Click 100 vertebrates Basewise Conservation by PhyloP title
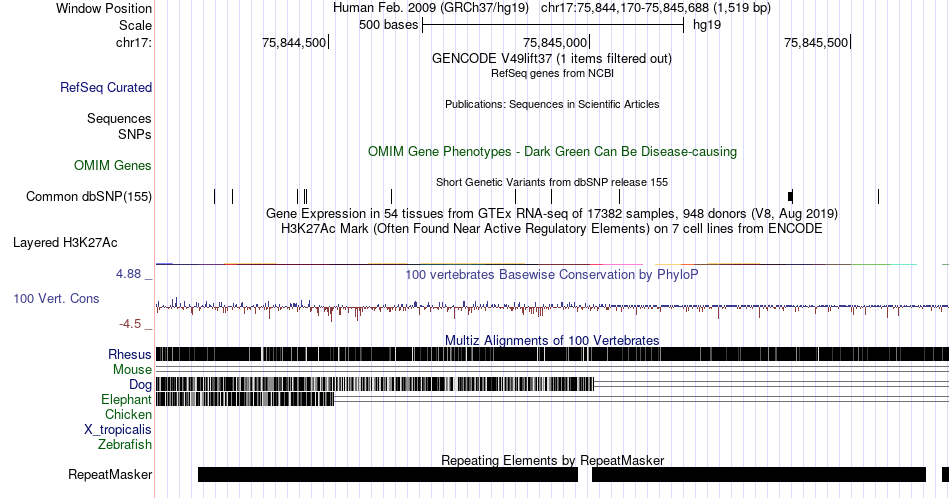The image size is (950, 498). (x=552, y=274)
